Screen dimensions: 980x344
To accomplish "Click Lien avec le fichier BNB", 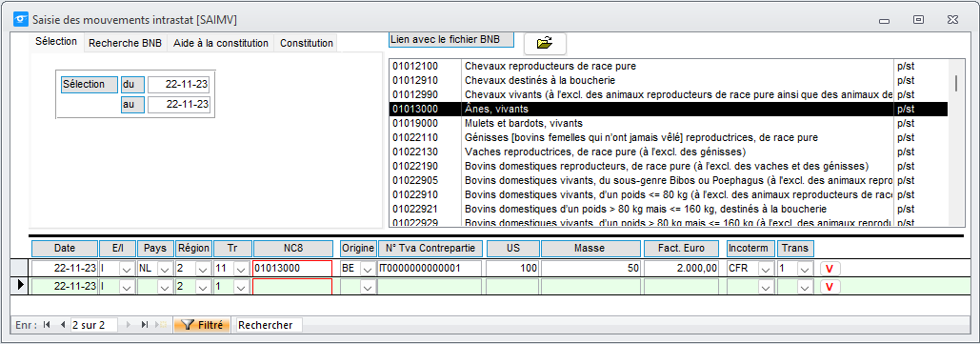I will coord(451,39).
